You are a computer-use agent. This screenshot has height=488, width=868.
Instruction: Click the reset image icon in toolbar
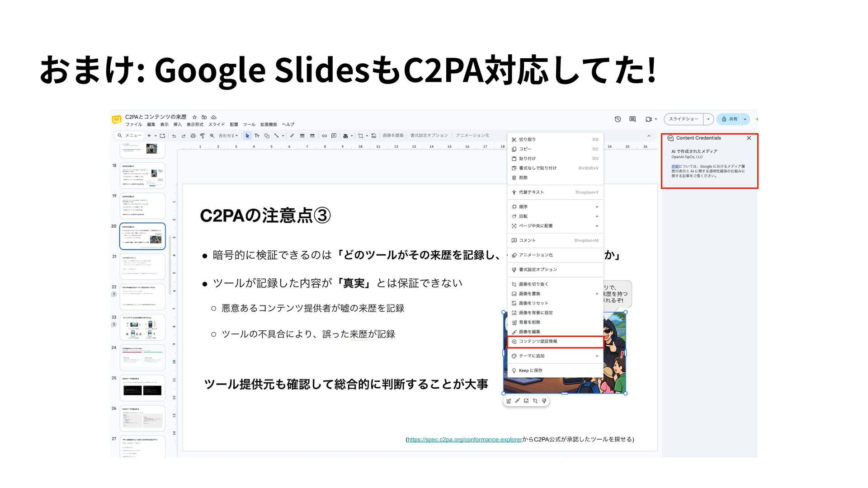374,136
